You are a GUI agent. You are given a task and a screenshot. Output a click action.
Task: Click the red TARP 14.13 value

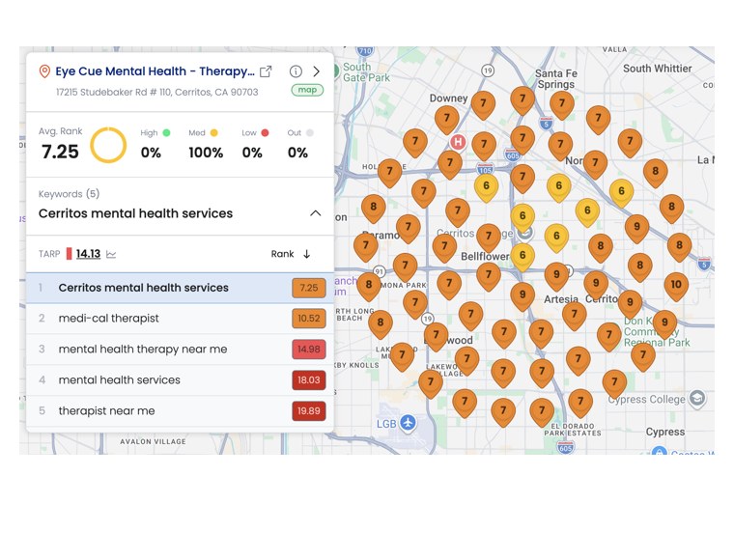(88, 254)
